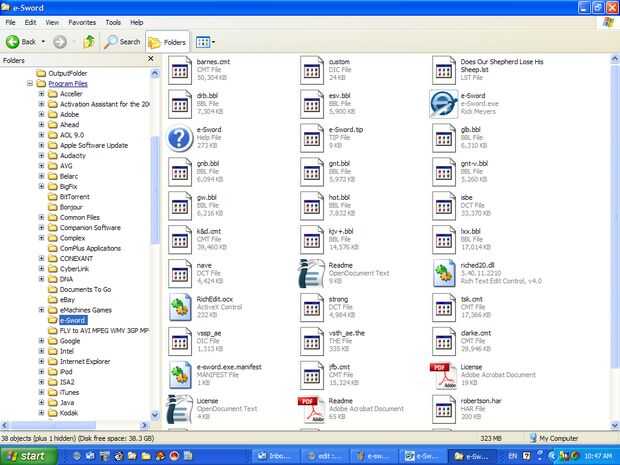Image resolution: width=620 pixels, height=465 pixels.
Task: Select the tsk.cmt file icon
Action: pyautogui.click(x=444, y=308)
